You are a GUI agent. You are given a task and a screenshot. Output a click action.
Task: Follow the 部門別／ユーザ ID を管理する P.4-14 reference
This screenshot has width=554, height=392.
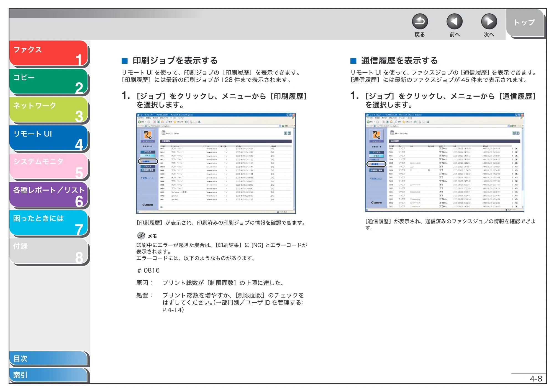(x=233, y=306)
